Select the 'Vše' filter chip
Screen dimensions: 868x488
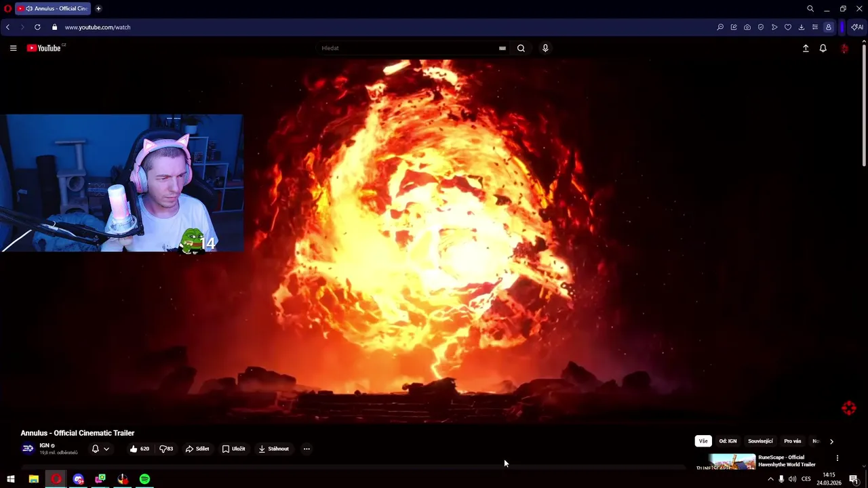point(703,441)
